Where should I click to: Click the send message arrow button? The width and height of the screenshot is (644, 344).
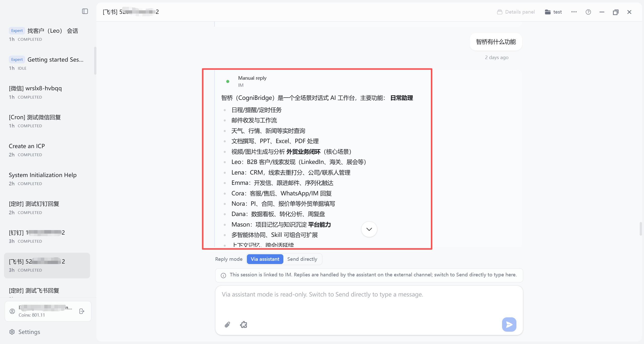[509, 324]
